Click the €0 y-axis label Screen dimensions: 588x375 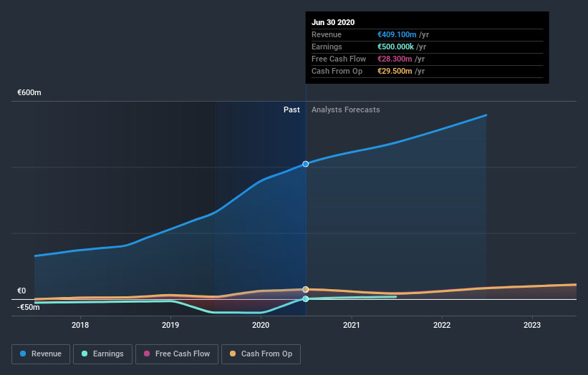click(x=21, y=291)
